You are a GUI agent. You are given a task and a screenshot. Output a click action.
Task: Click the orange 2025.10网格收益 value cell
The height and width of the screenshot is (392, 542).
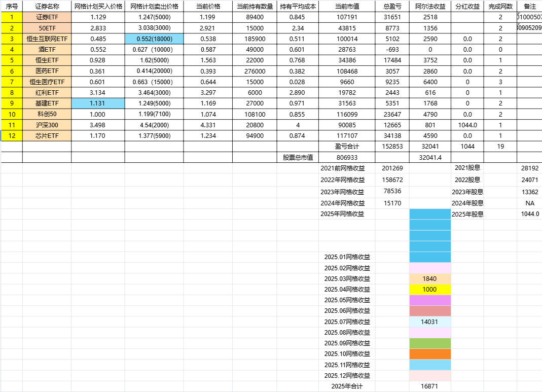429,354
